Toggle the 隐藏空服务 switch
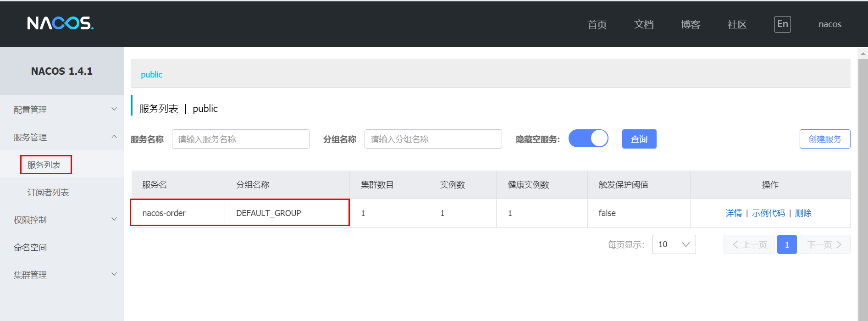This screenshot has width=868, height=321. pos(588,138)
